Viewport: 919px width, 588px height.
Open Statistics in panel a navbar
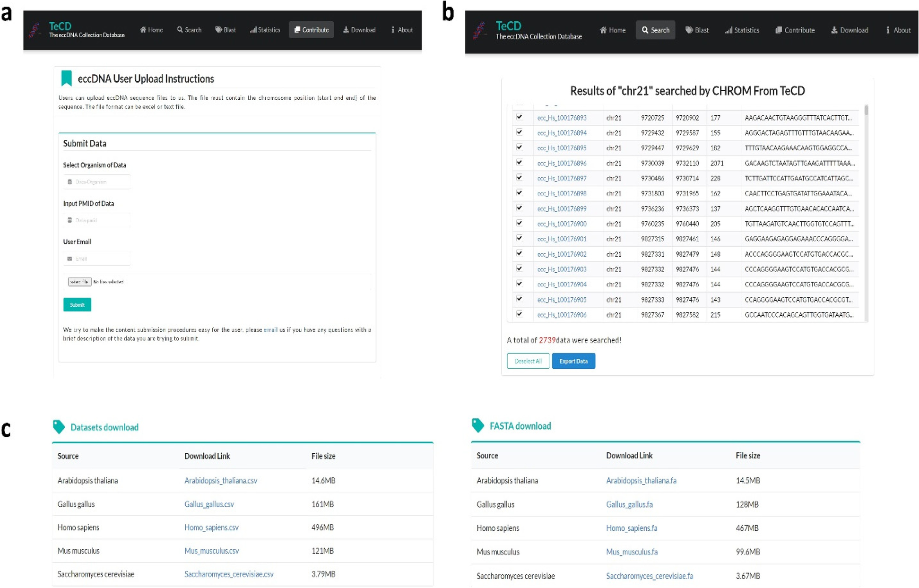pos(265,30)
